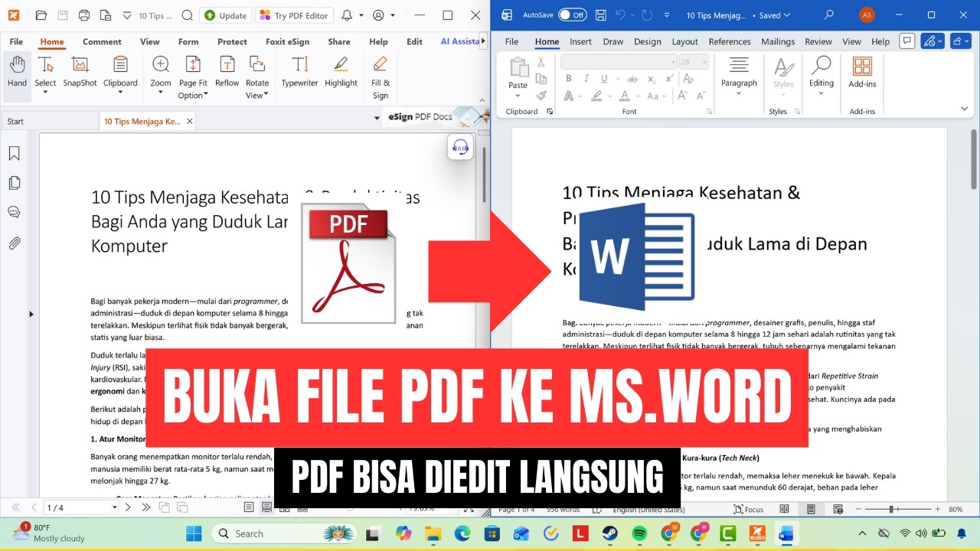Click Subscript button in Word

pos(652,79)
